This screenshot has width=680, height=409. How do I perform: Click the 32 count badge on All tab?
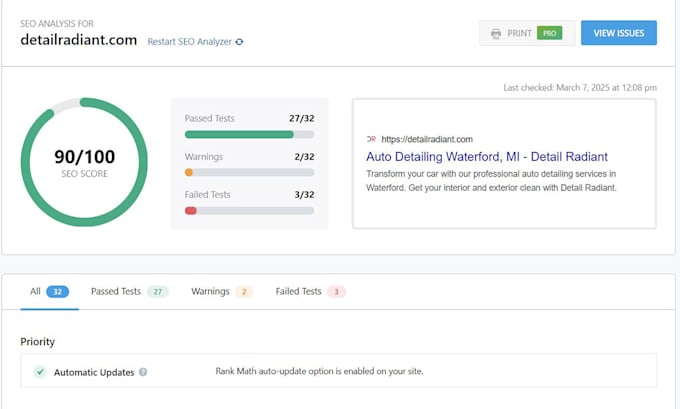(x=58, y=292)
